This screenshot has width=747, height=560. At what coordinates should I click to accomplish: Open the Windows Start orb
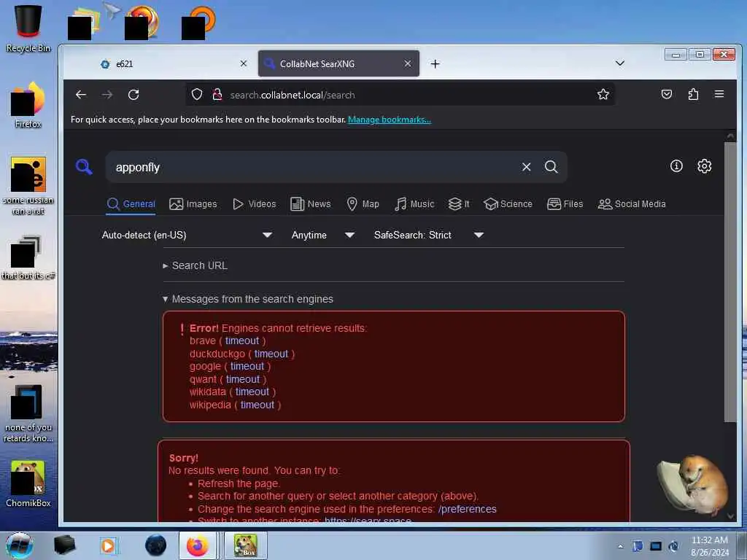pyautogui.click(x=19, y=545)
